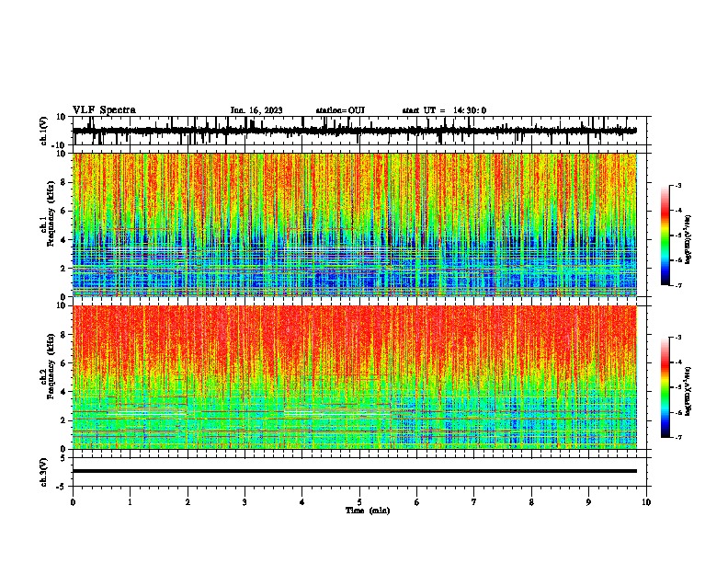Click inside the ch.1 spectrogram panel
This screenshot has width=728, height=563.
[x=354, y=224]
